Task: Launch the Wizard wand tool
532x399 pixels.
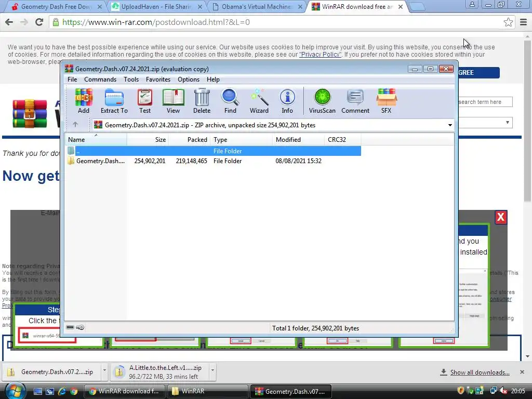Action: [x=259, y=101]
